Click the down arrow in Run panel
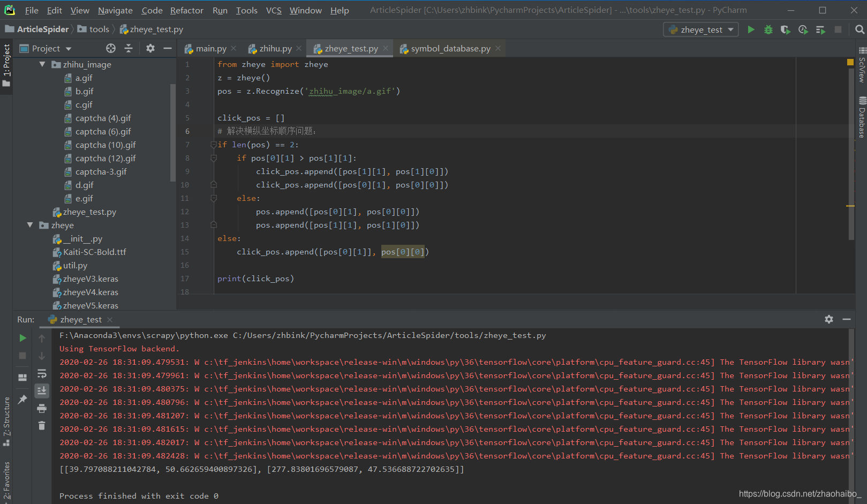This screenshot has height=504, width=867. tap(42, 356)
